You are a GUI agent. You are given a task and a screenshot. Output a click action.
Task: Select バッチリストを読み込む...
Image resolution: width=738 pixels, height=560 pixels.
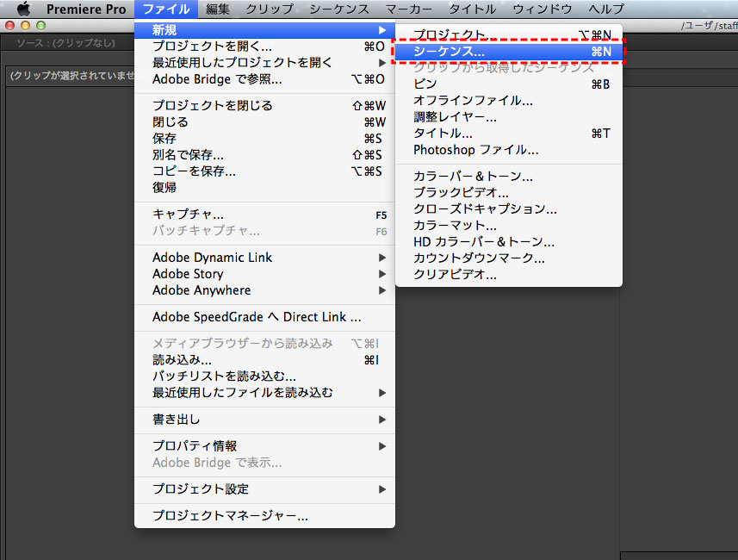pyautogui.click(x=264, y=376)
